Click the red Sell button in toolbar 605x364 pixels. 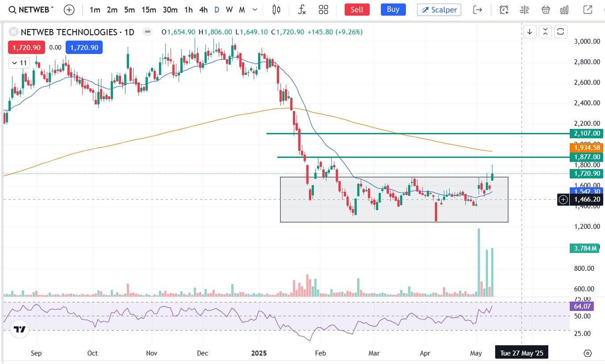click(x=357, y=9)
